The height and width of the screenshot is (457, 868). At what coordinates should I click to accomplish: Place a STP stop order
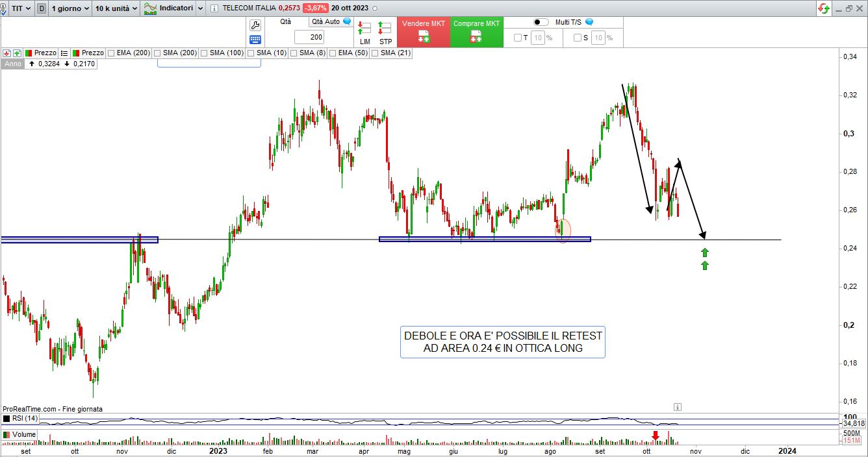(385, 32)
